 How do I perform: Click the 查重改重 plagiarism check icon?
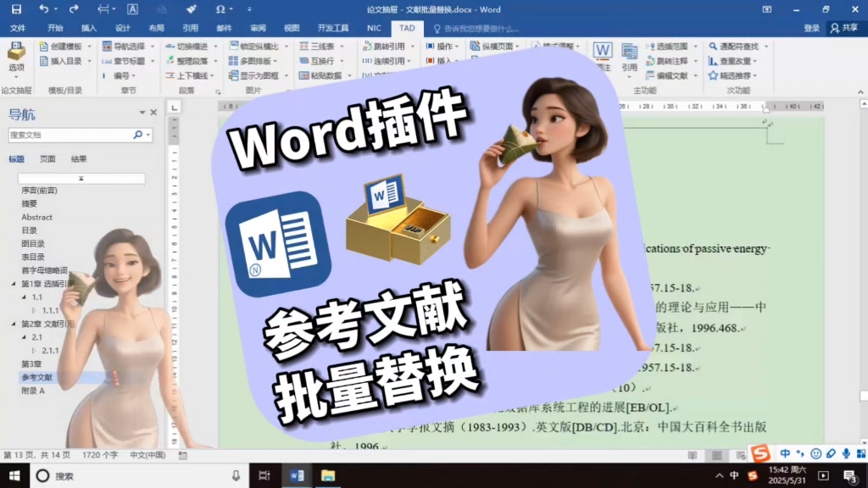click(712, 60)
